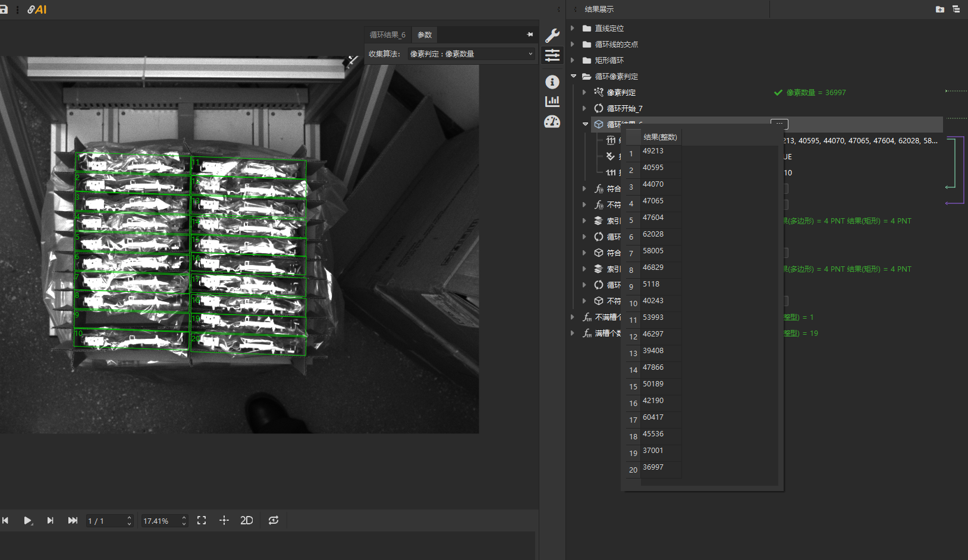Click the fit-to-screen frame icon
Image resolution: width=968 pixels, height=560 pixels.
tap(202, 521)
